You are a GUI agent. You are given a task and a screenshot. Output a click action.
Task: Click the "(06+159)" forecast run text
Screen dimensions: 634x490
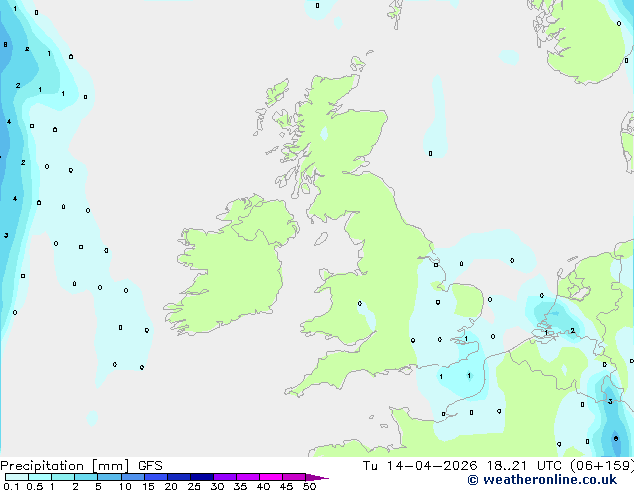(602, 466)
